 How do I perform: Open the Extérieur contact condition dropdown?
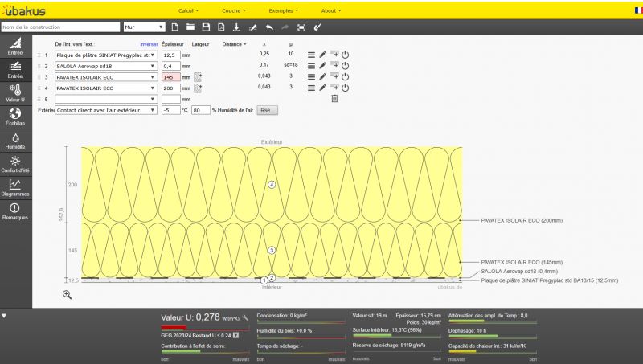pyautogui.click(x=105, y=110)
